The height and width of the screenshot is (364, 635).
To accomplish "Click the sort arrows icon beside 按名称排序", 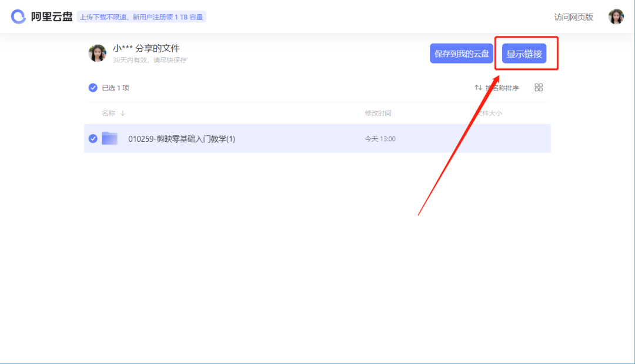I will [x=478, y=88].
